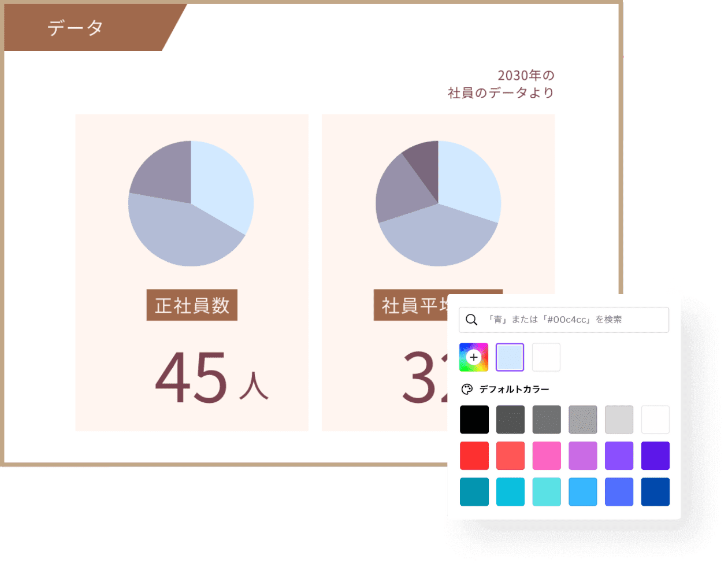The height and width of the screenshot is (567, 728).
Task: Select the cyan swatch
Action: pos(510,492)
